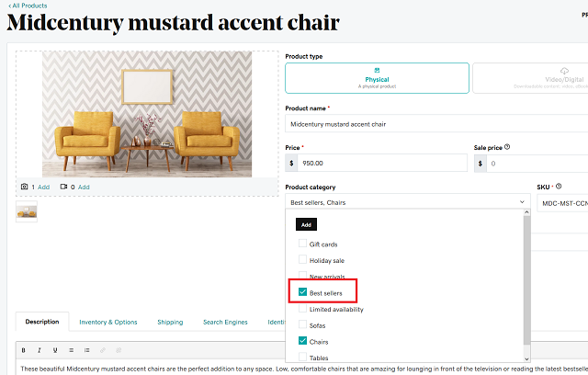Click the SKU help icon
The width and height of the screenshot is (588, 375).
(559, 187)
